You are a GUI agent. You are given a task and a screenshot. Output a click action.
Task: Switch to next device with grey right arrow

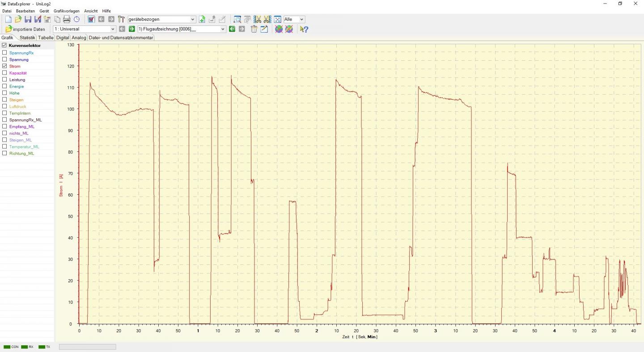point(111,19)
